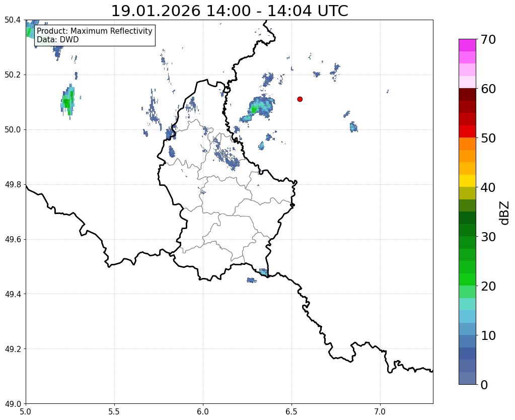Click the 0 tick label on the colorbar
Screen dimensions: 515x420
pos(484,385)
